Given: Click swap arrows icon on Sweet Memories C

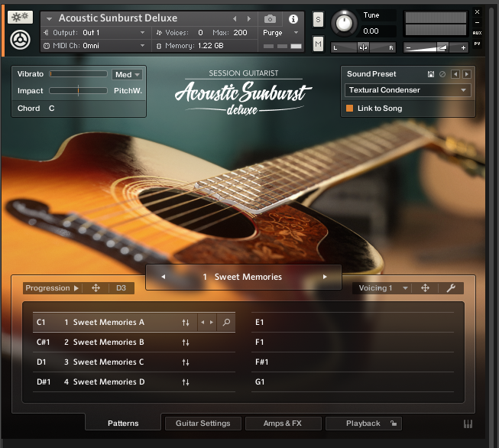Looking at the screenshot, I should coord(186,362).
